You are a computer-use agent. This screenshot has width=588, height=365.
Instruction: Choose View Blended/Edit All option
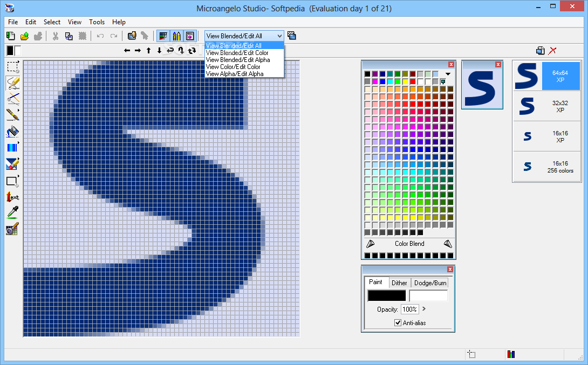click(x=244, y=46)
